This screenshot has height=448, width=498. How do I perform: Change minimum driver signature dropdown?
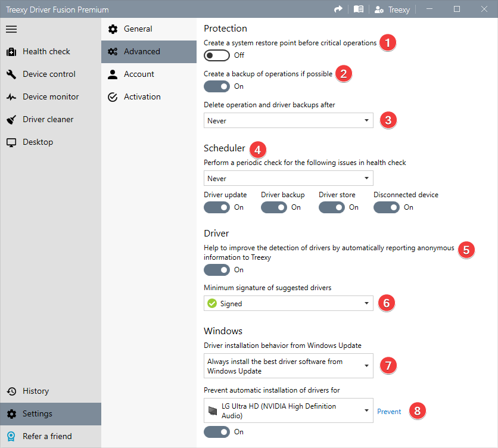click(288, 303)
